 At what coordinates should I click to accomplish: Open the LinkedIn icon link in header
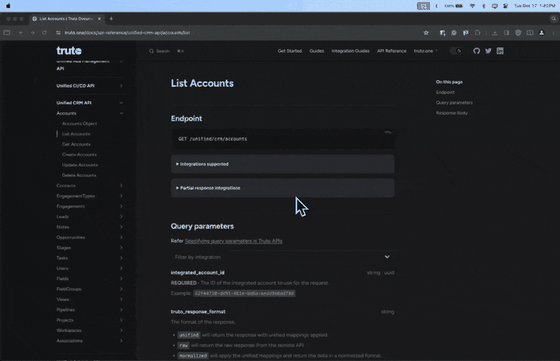500,51
